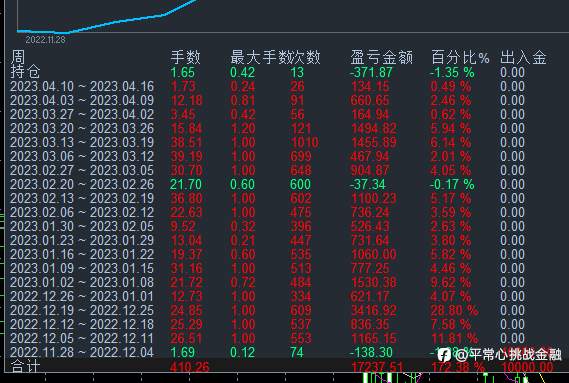The width and height of the screenshot is (569, 383).
Task: Select week 2023.04.03 ~ 2023.04.09
Action: (82, 101)
